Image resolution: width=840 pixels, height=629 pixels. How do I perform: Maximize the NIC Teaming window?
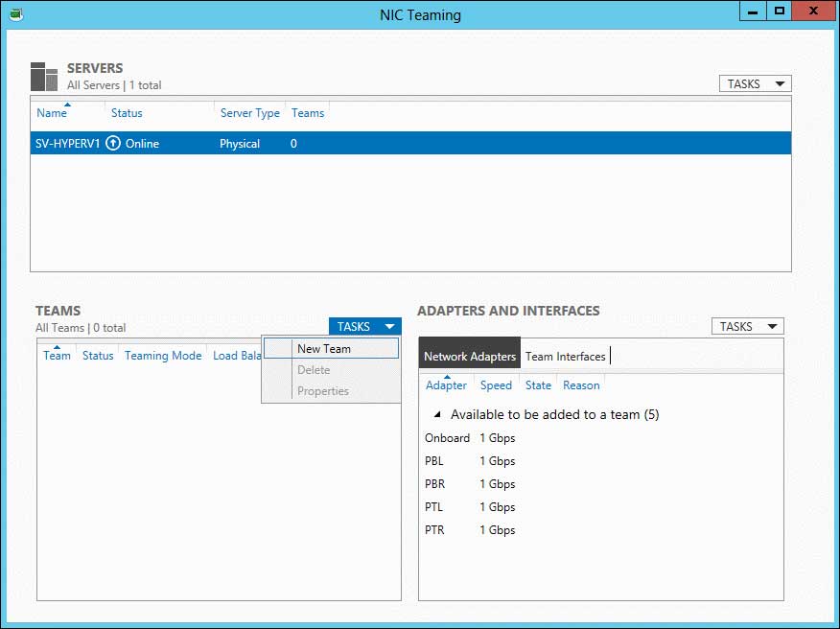tap(780, 12)
